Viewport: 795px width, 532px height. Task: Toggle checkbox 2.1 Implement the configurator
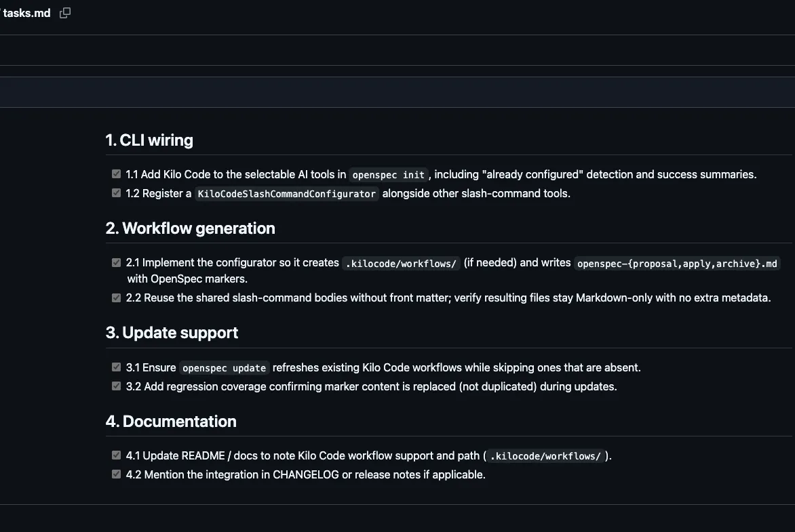click(117, 262)
